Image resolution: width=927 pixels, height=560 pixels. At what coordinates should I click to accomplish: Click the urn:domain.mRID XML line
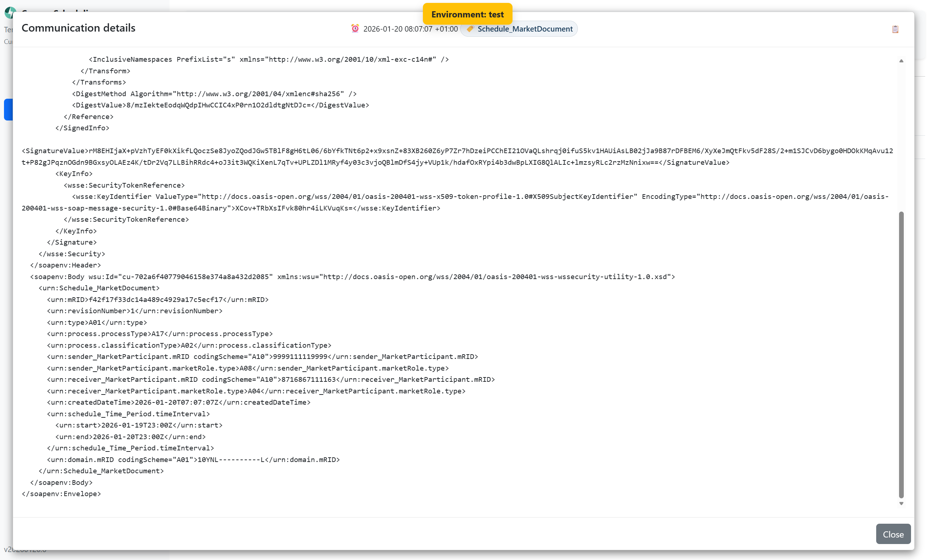coord(193,459)
